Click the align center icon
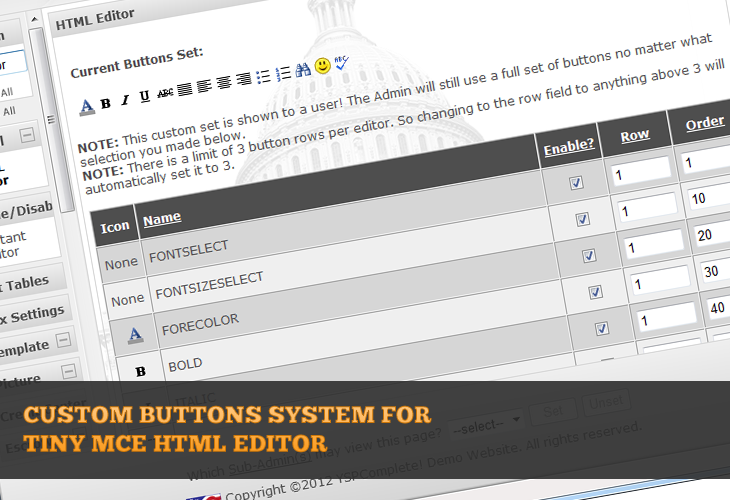Image resolution: width=730 pixels, height=500 pixels. 223,82
